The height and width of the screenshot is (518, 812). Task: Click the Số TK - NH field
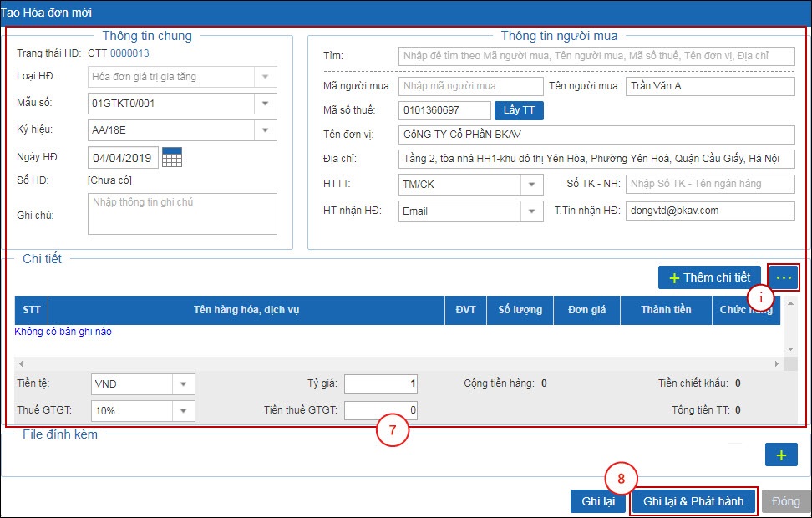709,185
